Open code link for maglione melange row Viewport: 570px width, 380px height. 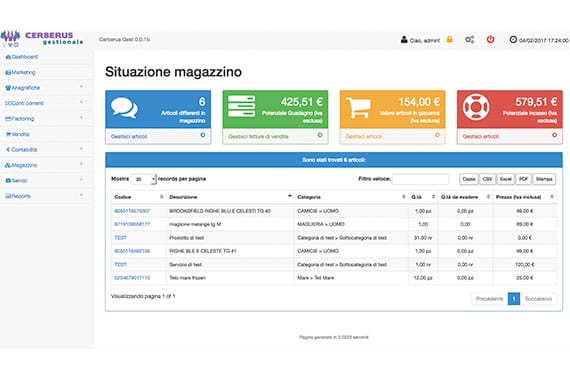coord(132,224)
